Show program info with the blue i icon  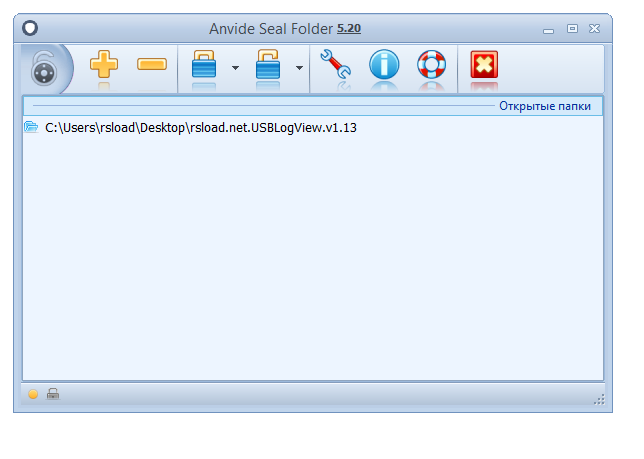pos(384,64)
